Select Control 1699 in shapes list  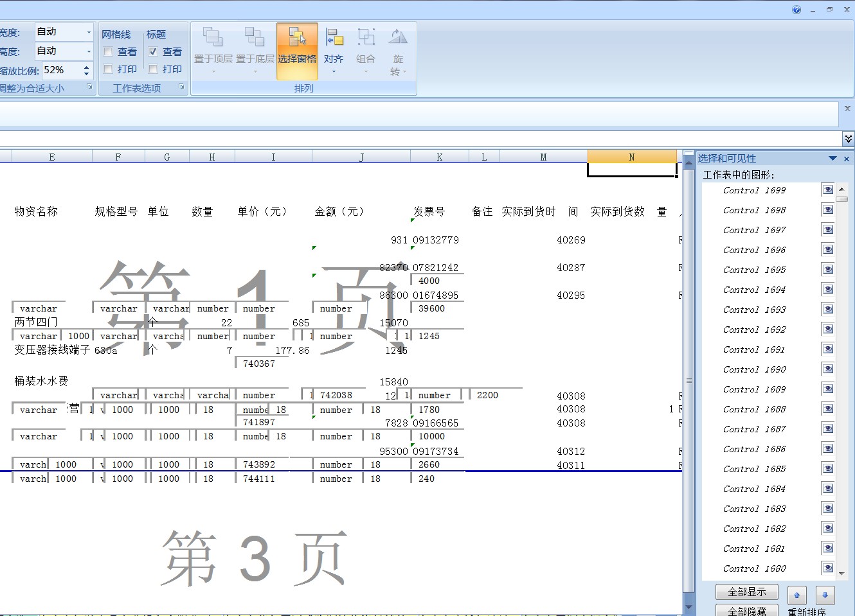(x=754, y=190)
